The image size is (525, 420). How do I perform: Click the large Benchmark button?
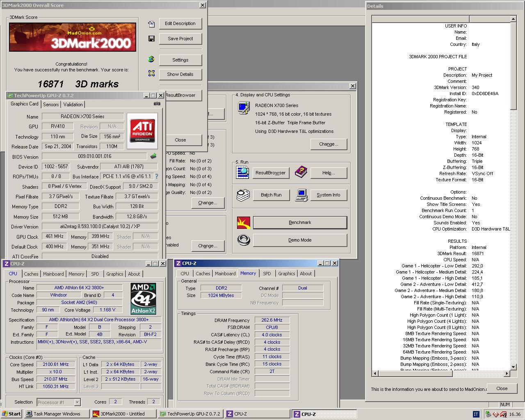tap(300, 223)
